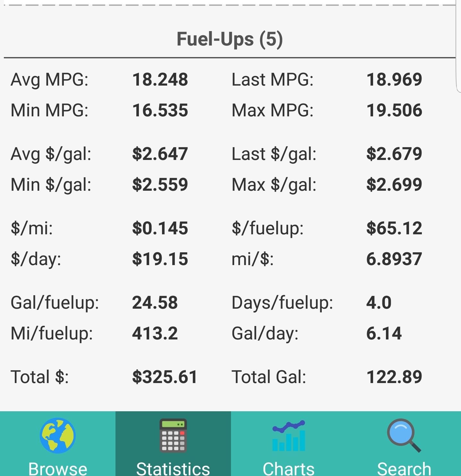Select the Avg MPG value 18.248
Screen dimensions: 461x476
(x=160, y=79)
